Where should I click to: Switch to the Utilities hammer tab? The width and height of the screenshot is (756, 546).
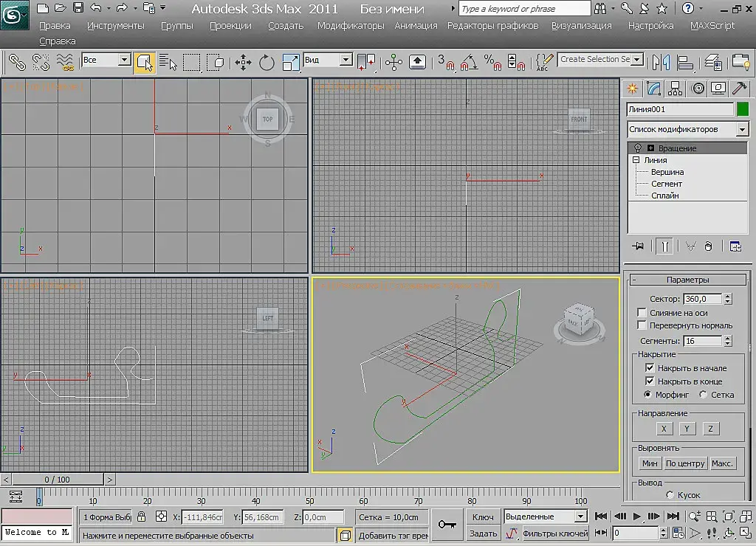(739, 89)
